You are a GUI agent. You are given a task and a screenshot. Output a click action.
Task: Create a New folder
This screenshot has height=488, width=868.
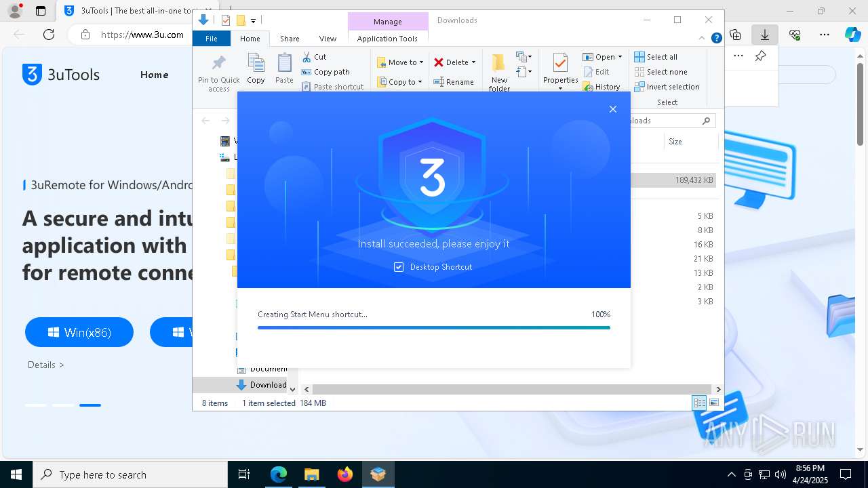click(x=499, y=73)
